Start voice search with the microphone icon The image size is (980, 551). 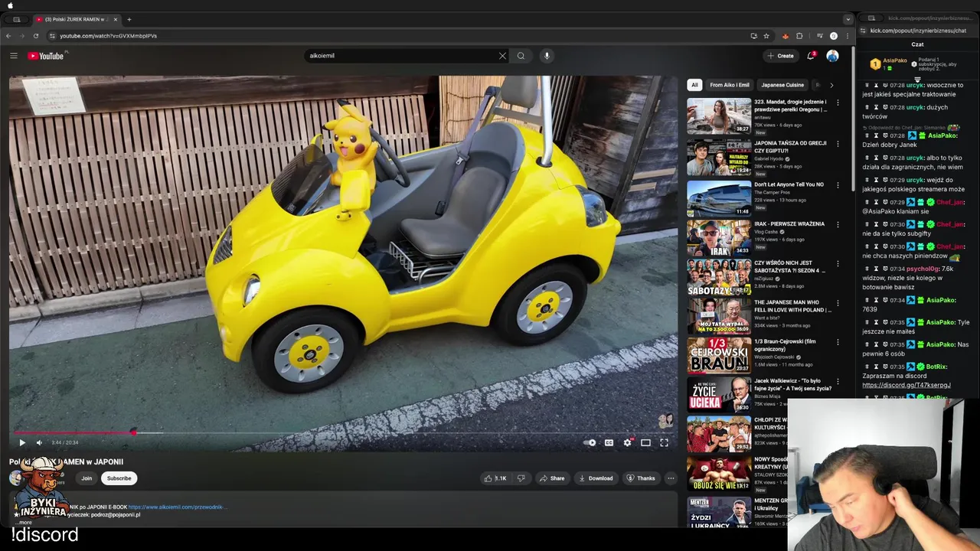547,56
